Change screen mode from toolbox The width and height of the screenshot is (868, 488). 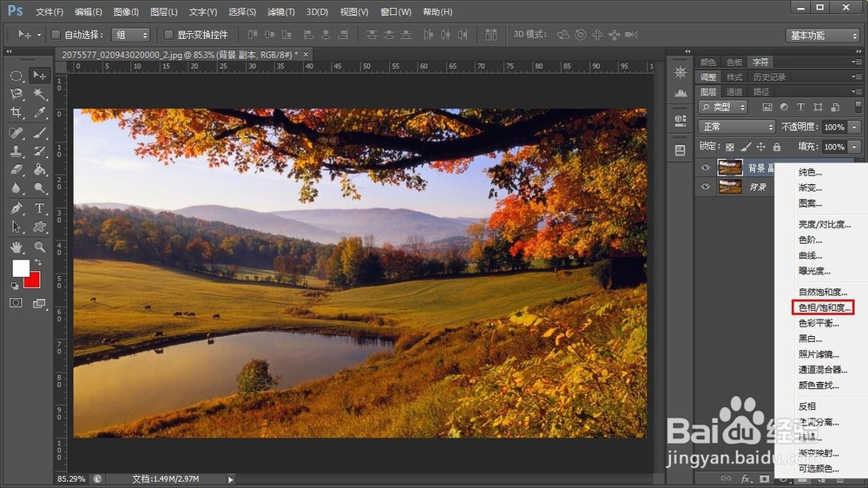tap(39, 303)
